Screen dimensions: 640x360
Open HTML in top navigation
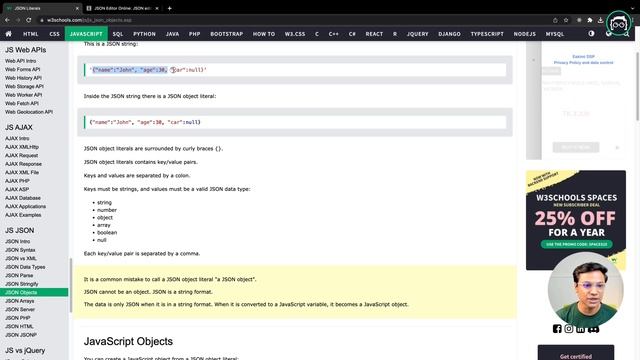click(31, 34)
